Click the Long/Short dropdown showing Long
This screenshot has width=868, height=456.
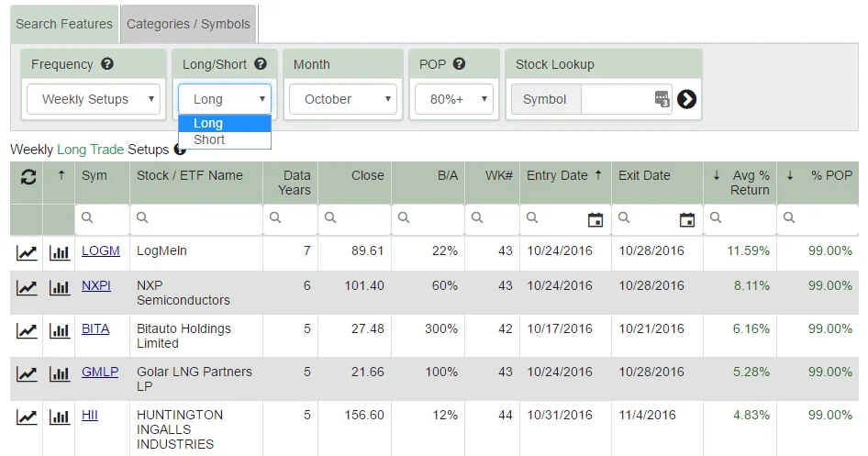pyautogui.click(x=225, y=99)
